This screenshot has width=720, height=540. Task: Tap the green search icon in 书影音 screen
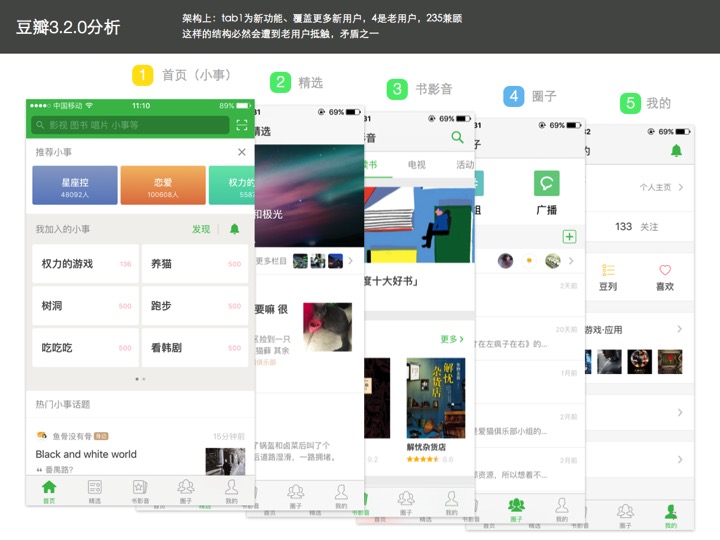click(x=457, y=137)
